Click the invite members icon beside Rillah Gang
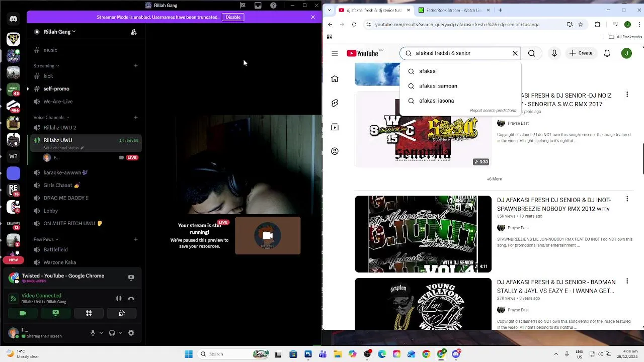 (133, 32)
